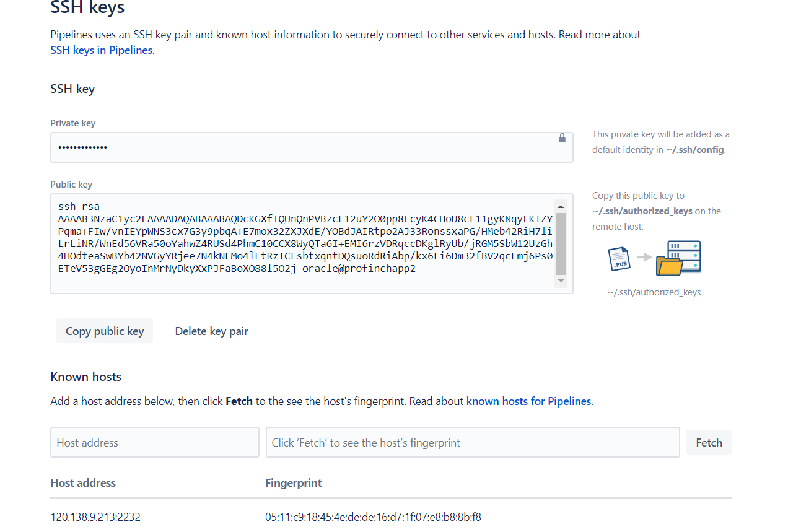Click the public key scrollbar up arrow
Viewport: 801px width, 532px height.
[x=561, y=206]
